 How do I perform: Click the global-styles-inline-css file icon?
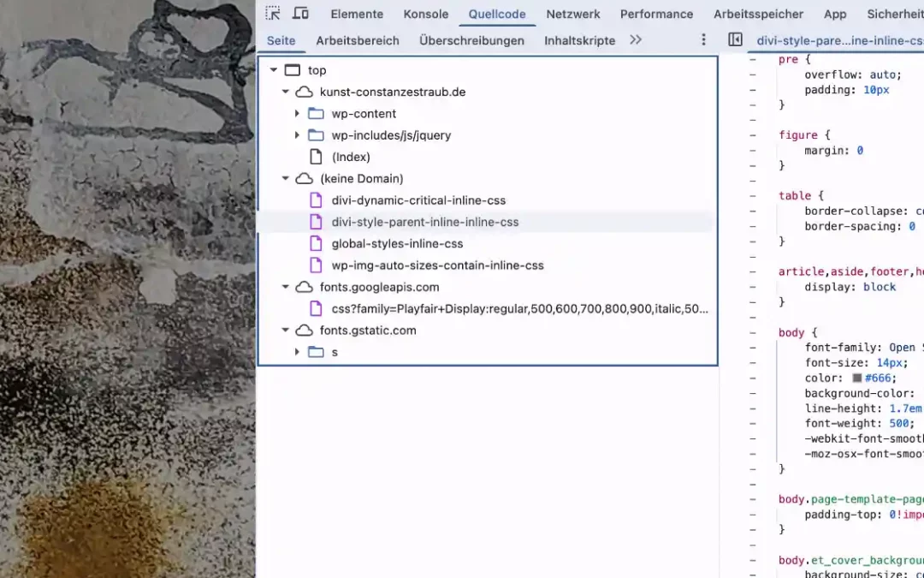click(x=317, y=243)
